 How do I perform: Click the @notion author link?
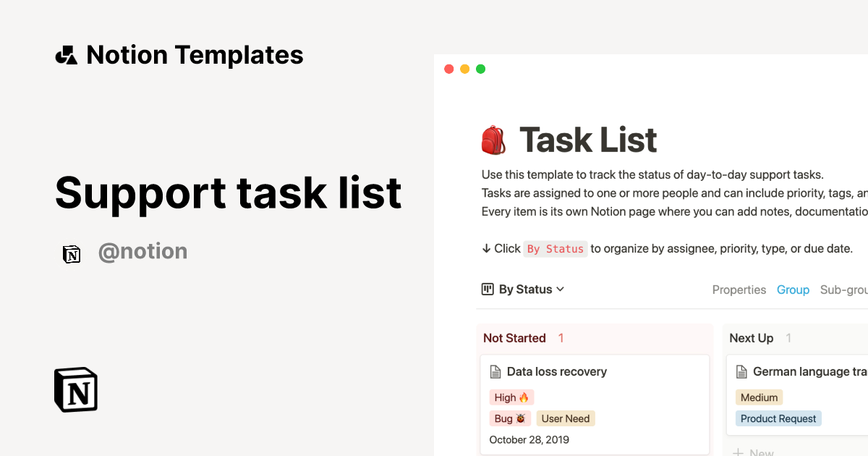(142, 252)
